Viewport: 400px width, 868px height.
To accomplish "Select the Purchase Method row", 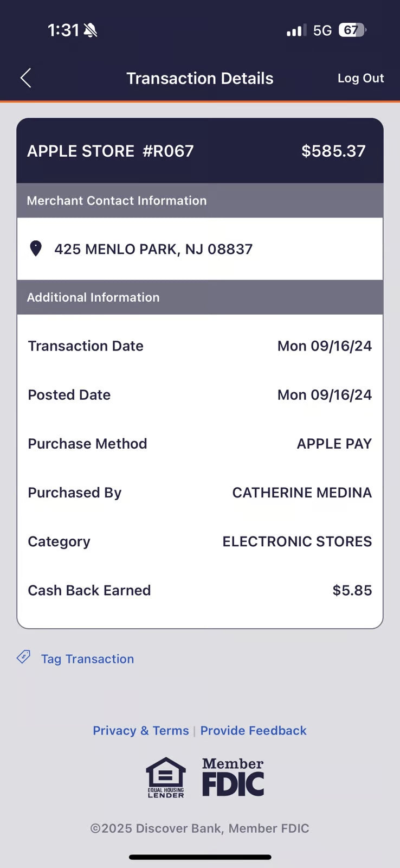I will pos(199,444).
